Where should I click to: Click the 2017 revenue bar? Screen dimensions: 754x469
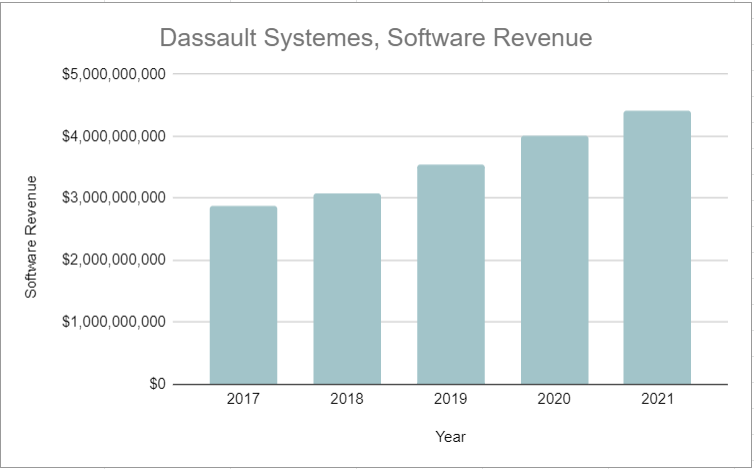click(x=243, y=295)
